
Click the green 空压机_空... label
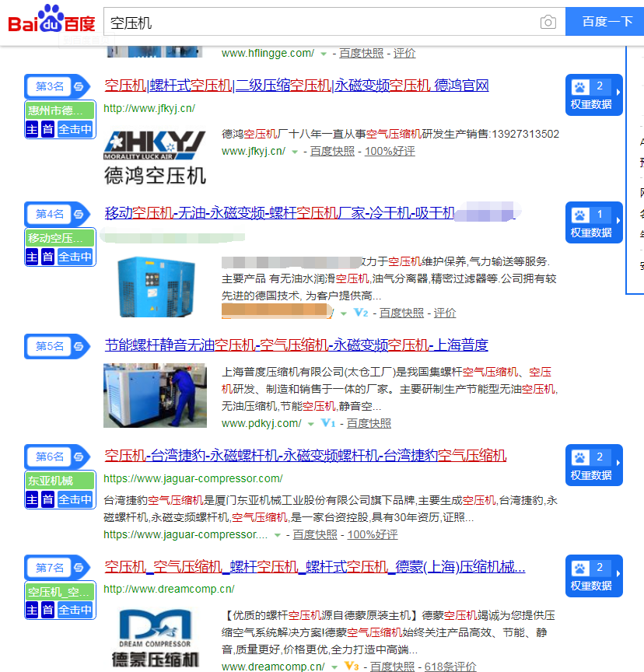coord(60,592)
